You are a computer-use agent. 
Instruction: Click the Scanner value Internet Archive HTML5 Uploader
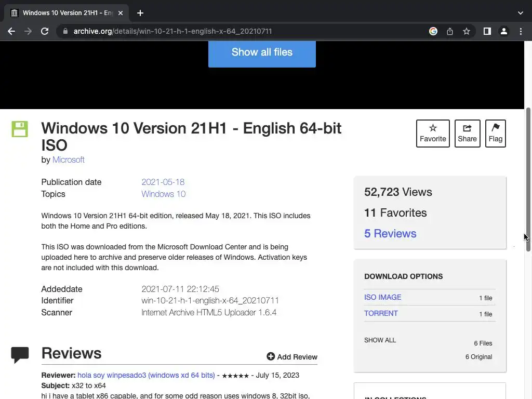point(209,312)
